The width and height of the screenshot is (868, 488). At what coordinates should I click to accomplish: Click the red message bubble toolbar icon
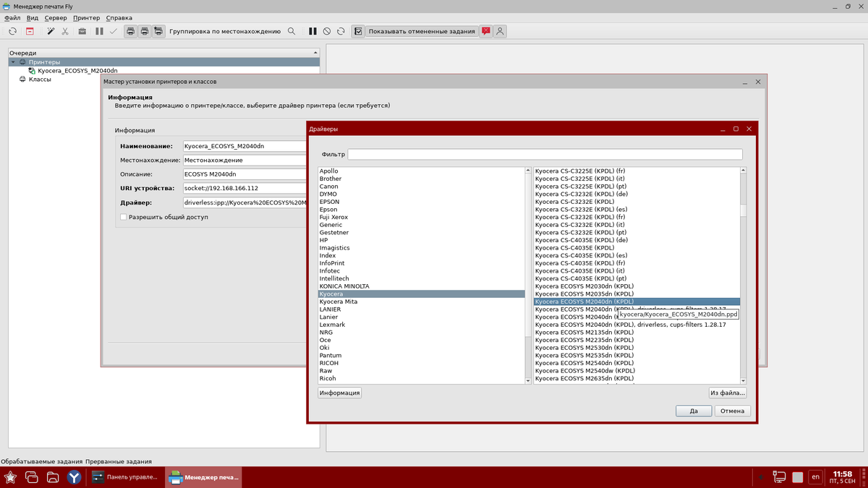point(486,31)
